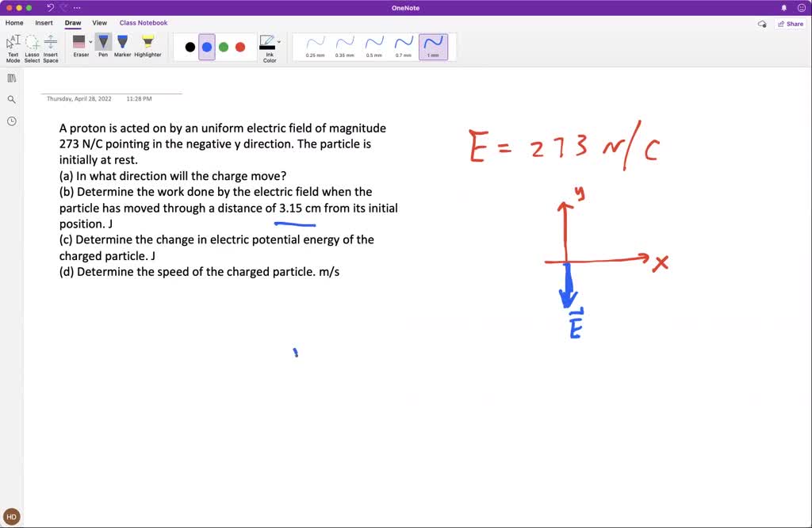Select the green ink color swatch
The image size is (812, 528).
pos(223,46)
